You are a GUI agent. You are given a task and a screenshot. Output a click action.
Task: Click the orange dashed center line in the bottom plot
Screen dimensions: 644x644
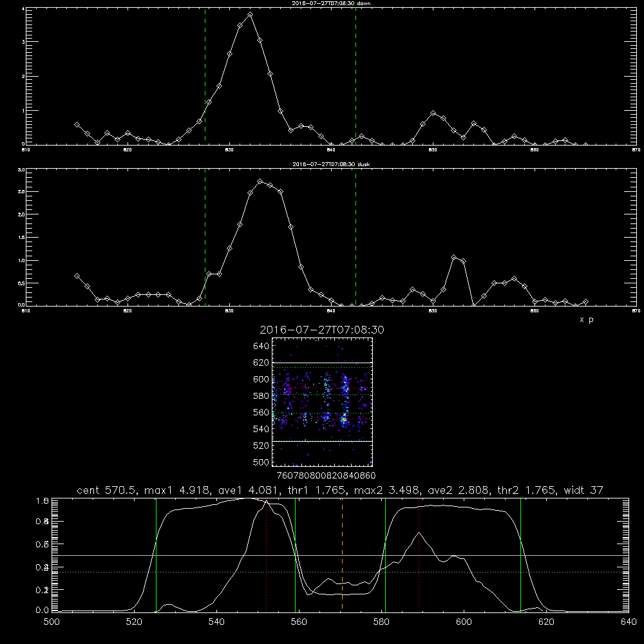pyautogui.click(x=342, y=554)
